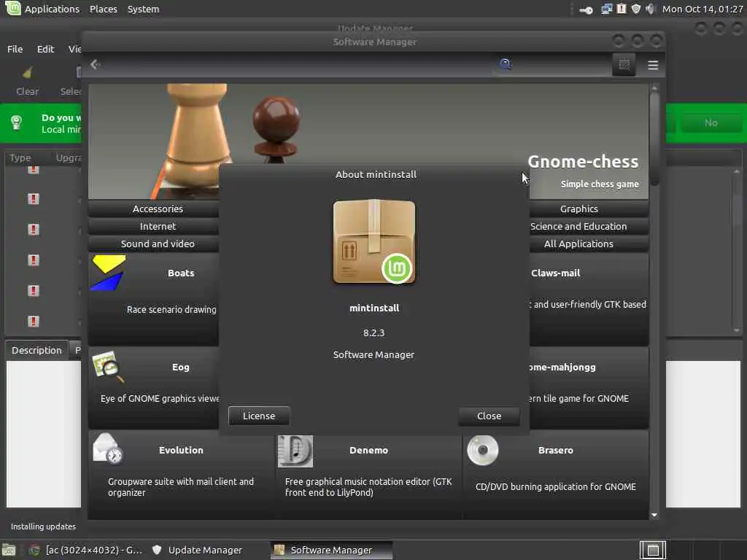Click the search magnifier in Software Manager
The height and width of the screenshot is (560, 747).
pos(505,64)
